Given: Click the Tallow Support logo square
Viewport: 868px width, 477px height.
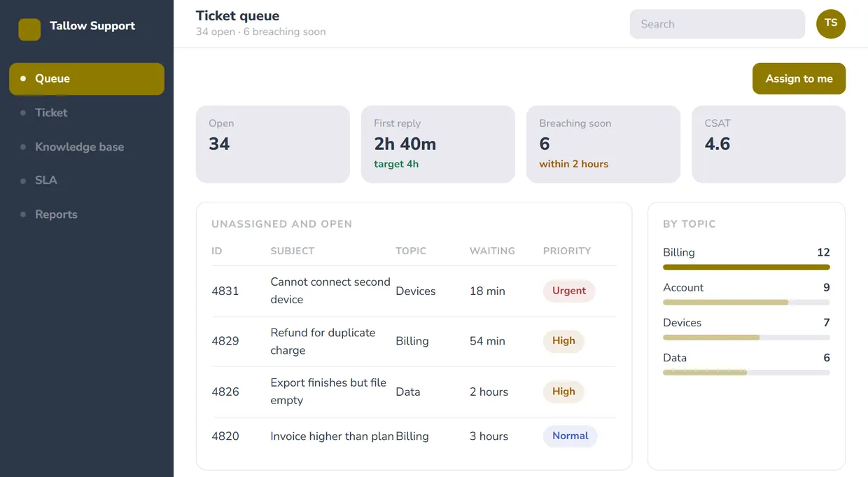Looking at the screenshot, I should (x=29, y=29).
